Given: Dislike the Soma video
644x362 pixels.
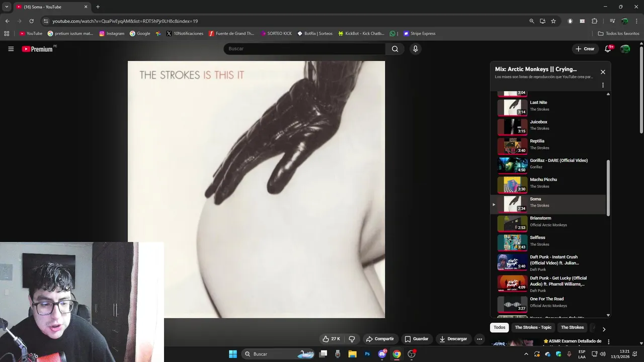Looking at the screenshot, I should (352, 339).
